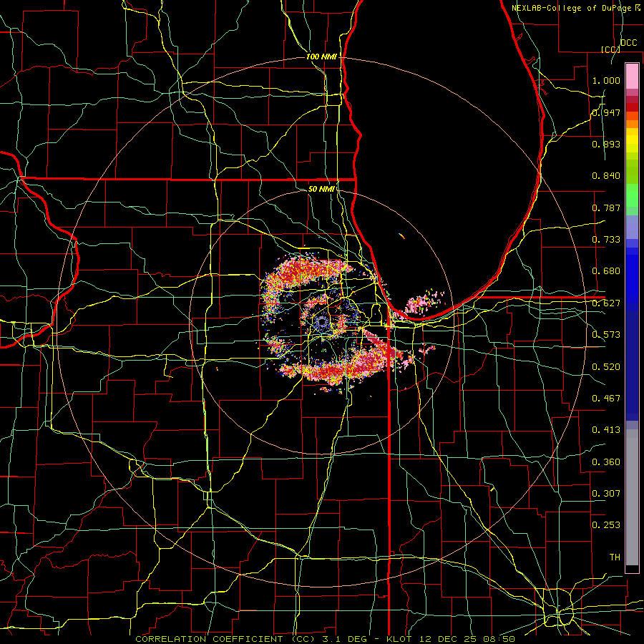This screenshot has width=644, height=644.
Task: Click the [CC] legend unit label
Action: coord(610,49)
